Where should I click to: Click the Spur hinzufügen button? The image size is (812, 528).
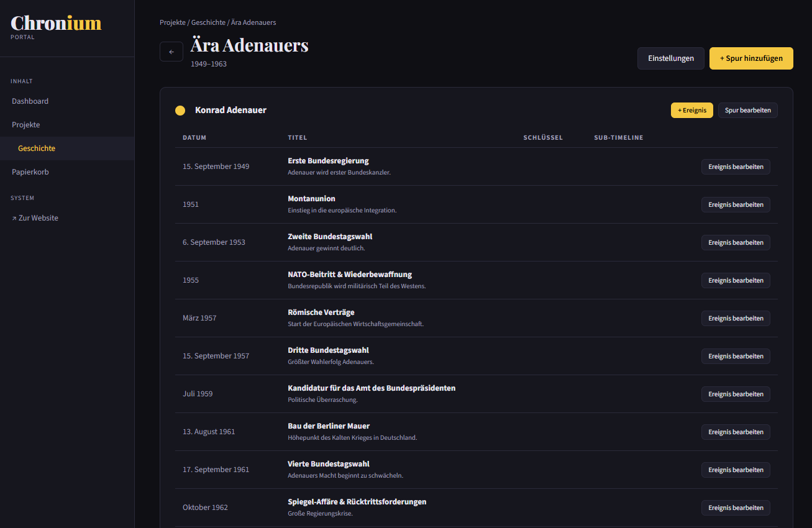tap(750, 58)
